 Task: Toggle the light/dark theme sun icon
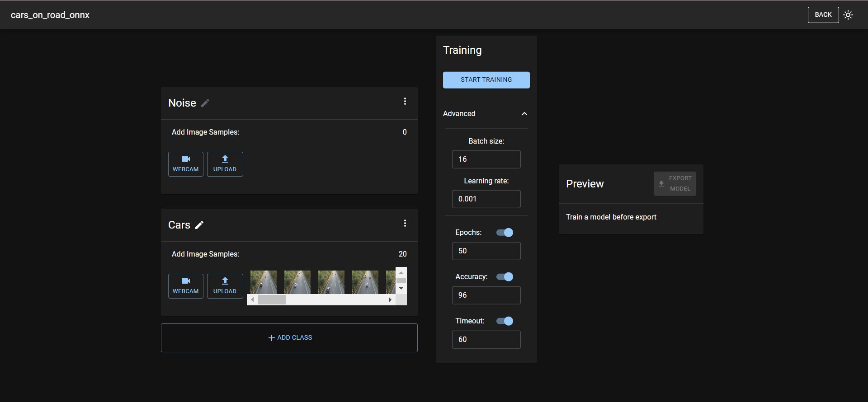pos(848,15)
